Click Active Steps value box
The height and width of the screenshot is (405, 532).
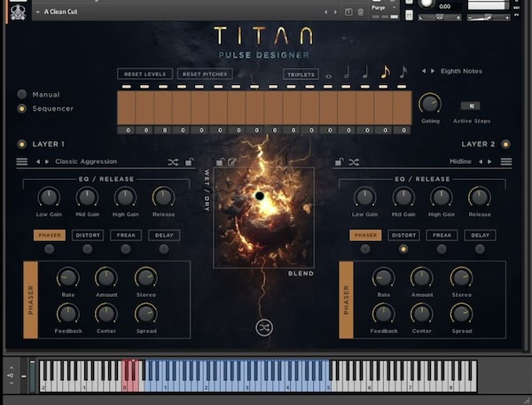(471, 105)
